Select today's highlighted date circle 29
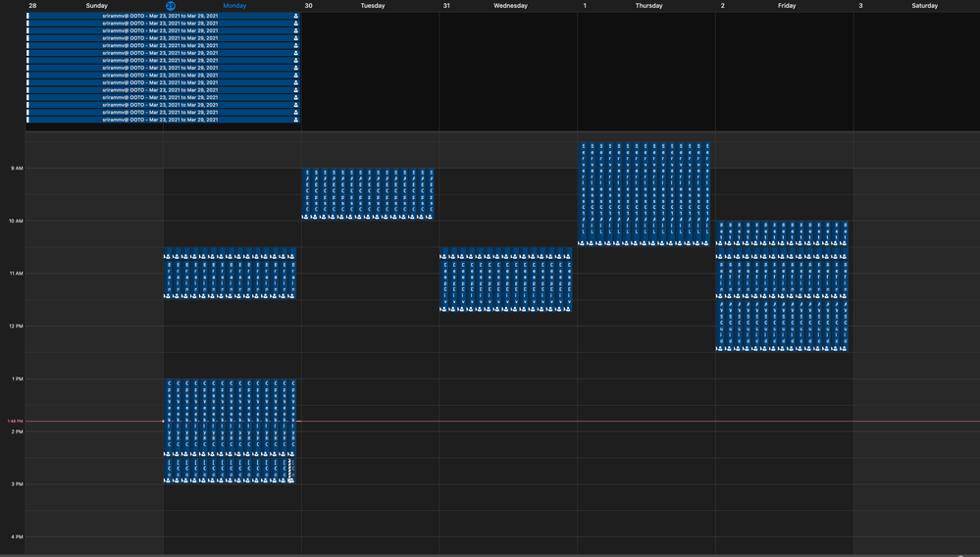 click(170, 6)
